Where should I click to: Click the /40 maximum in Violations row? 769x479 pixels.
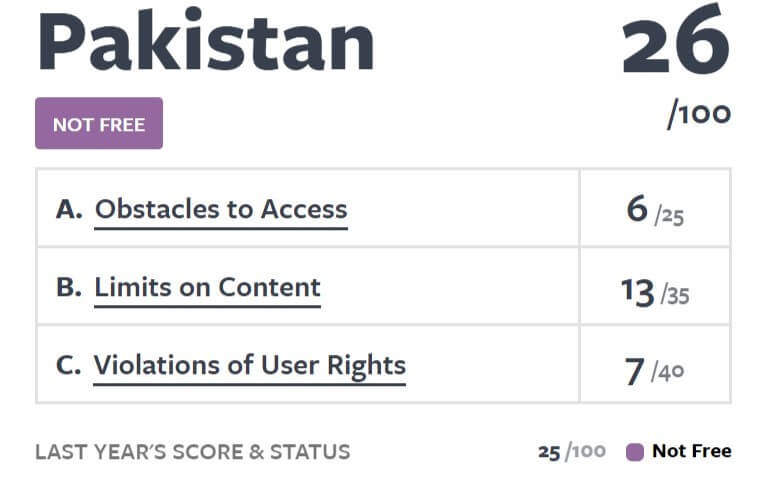click(668, 373)
